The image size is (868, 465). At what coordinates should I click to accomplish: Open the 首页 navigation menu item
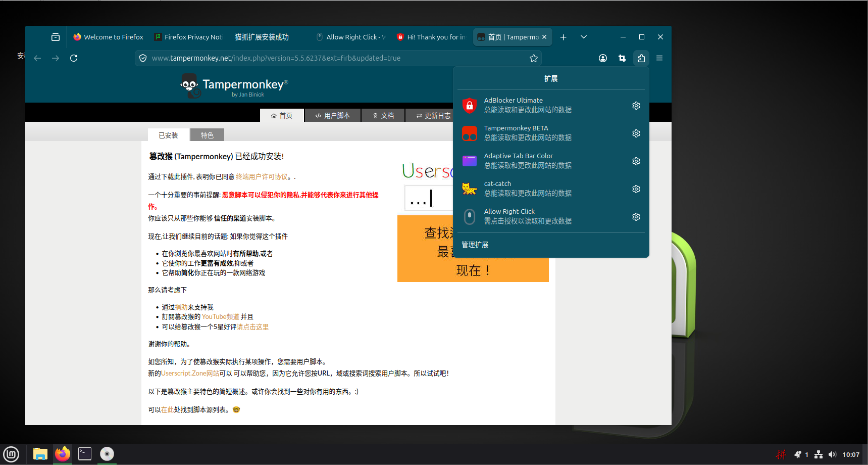coord(282,116)
